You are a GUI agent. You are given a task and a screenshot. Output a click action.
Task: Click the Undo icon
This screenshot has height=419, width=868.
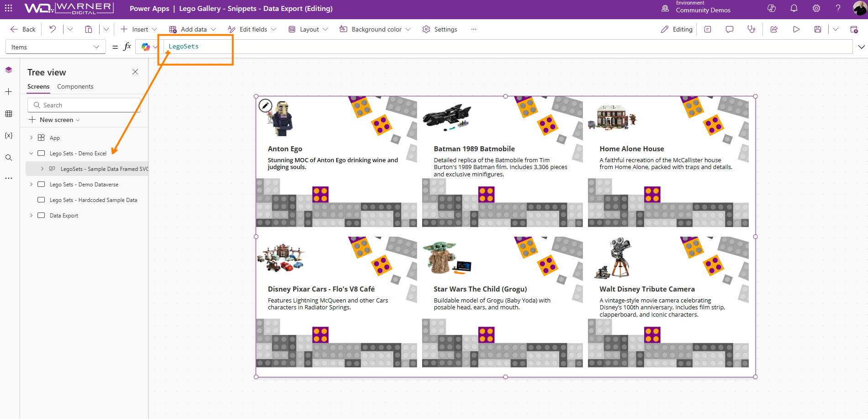click(53, 29)
